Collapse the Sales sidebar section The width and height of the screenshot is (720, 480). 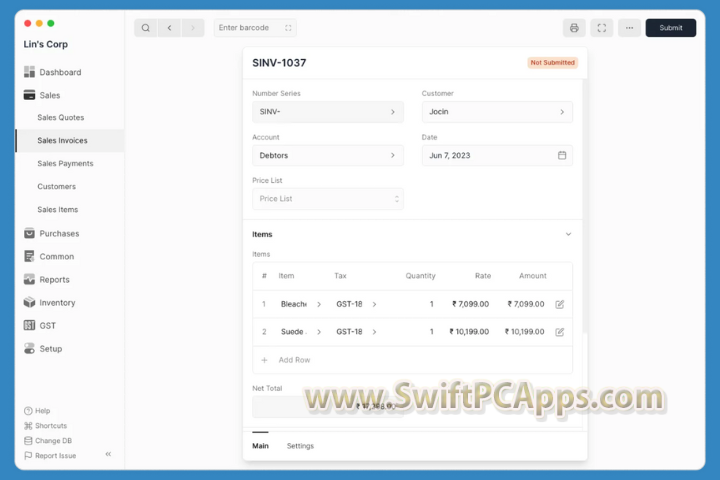point(50,95)
